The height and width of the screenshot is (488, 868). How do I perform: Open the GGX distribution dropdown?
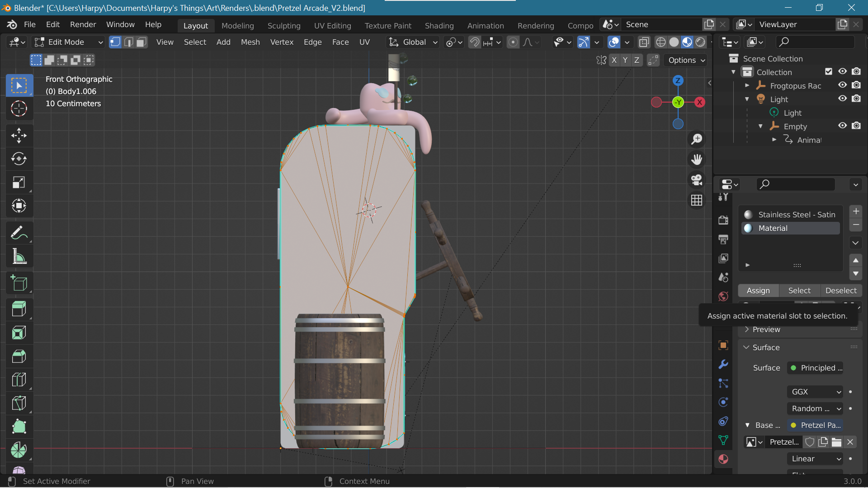coord(815,392)
